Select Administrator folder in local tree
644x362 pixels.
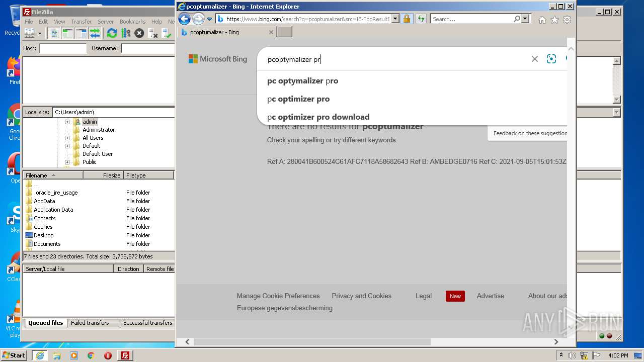coord(99,130)
